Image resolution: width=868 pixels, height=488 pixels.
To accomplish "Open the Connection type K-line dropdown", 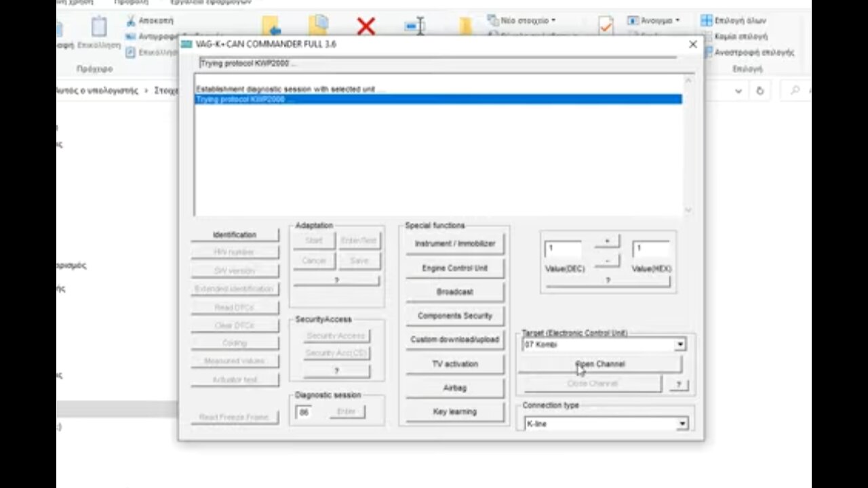I will click(x=682, y=424).
